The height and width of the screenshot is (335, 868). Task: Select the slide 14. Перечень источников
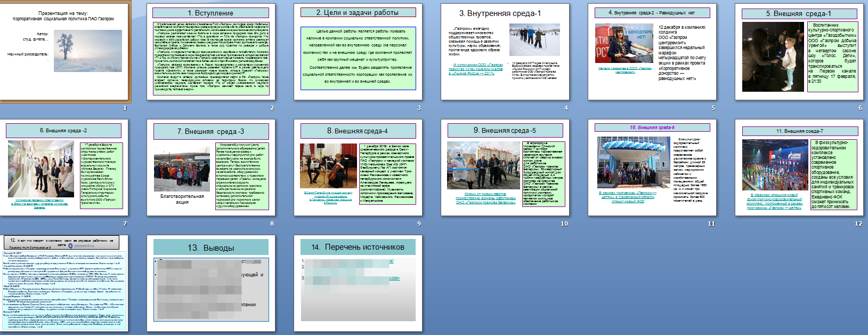pyautogui.click(x=358, y=283)
